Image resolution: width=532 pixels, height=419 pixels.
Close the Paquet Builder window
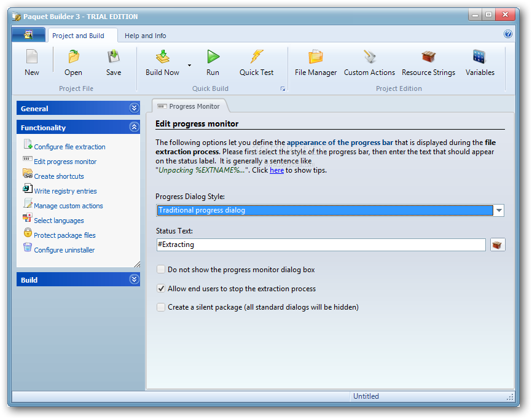[x=505, y=15]
